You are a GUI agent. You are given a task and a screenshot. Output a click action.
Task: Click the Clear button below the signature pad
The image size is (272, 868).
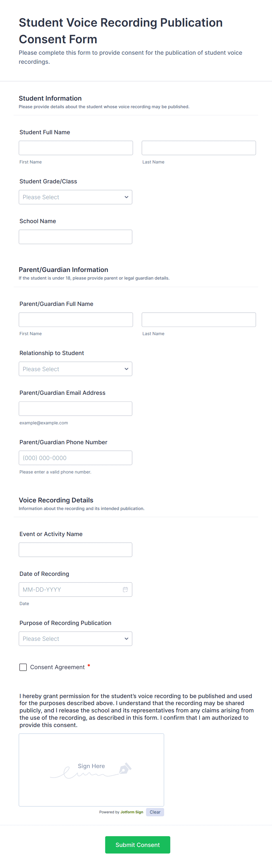point(155,812)
